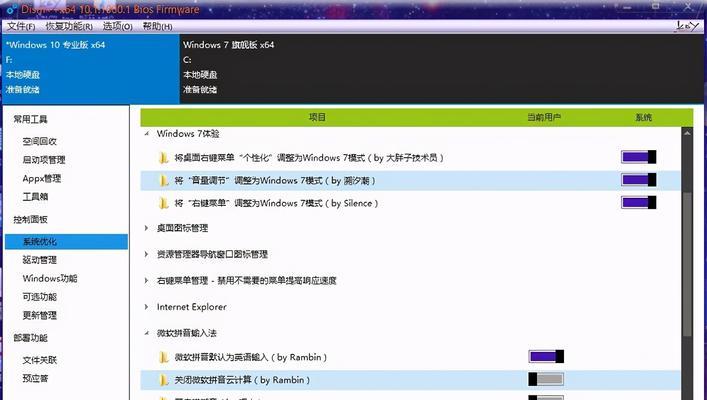The height and width of the screenshot is (400, 707).
Task: Select 系统优化 in the sidebar
Action: (66, 242)
